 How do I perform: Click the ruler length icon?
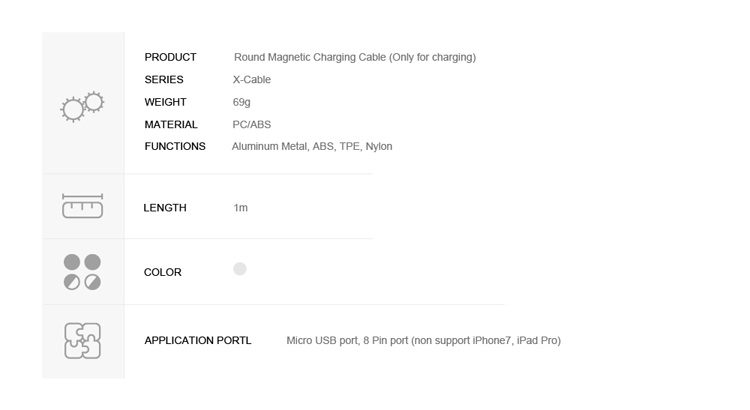coord(82,206)
